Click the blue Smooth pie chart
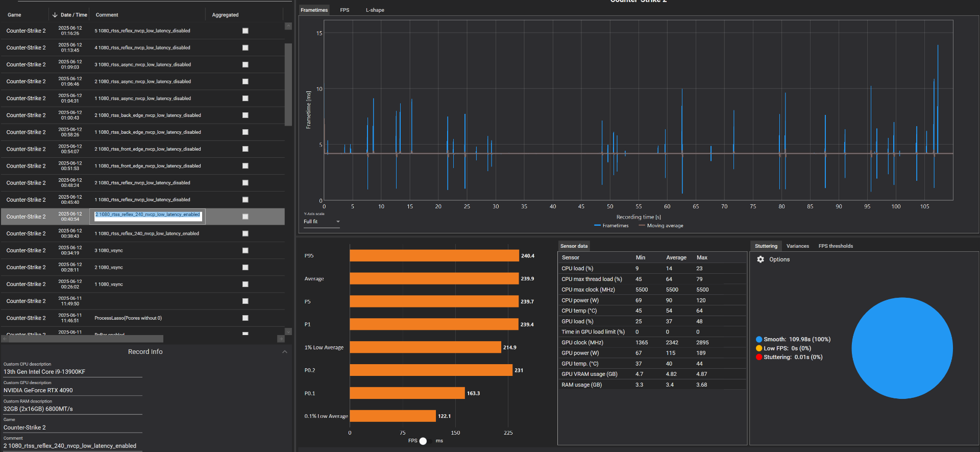Screen dimensions: 980x452 click(902, 348)
